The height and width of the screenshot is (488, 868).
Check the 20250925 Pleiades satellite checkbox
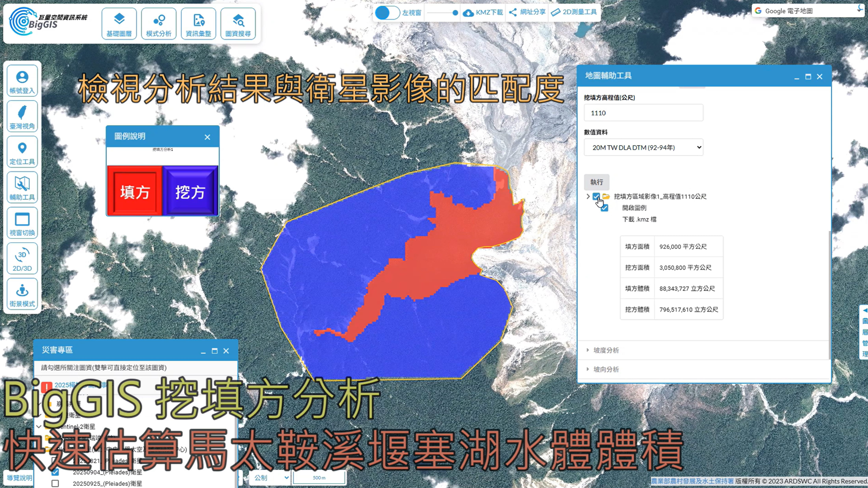(x=55, y=483)
